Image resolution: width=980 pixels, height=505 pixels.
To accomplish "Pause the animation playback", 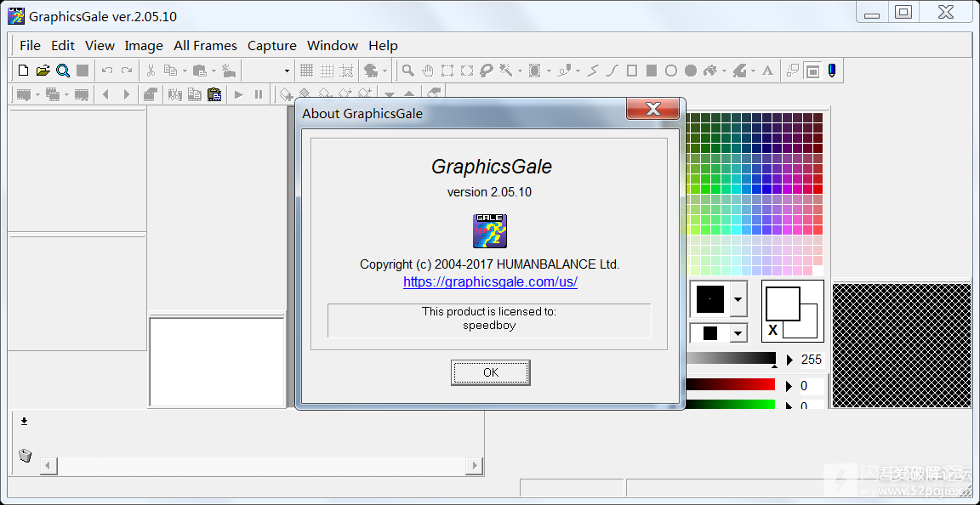I will [258, 94].
